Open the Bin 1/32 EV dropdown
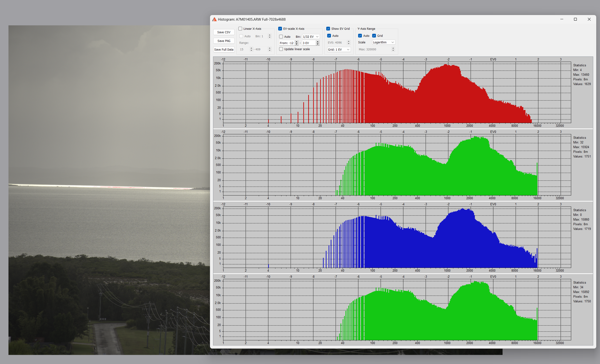 311,37
